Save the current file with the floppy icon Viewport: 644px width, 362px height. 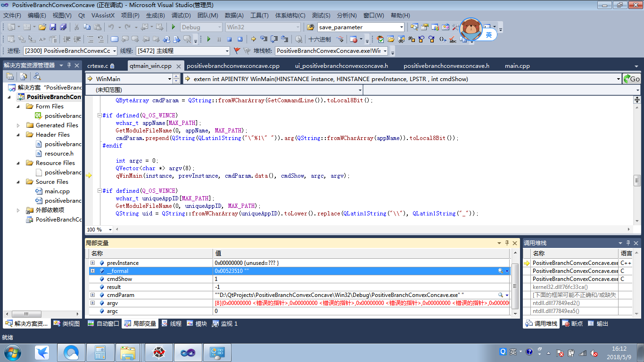coord(53,27)
